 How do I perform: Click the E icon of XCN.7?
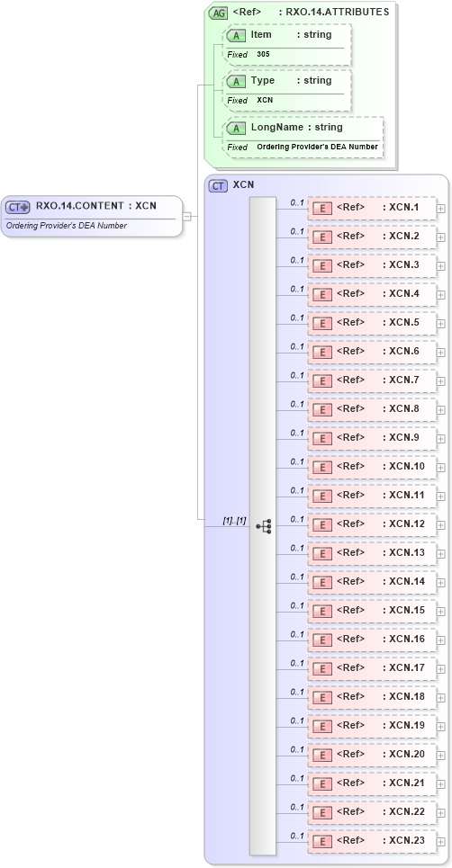[322, 381]
